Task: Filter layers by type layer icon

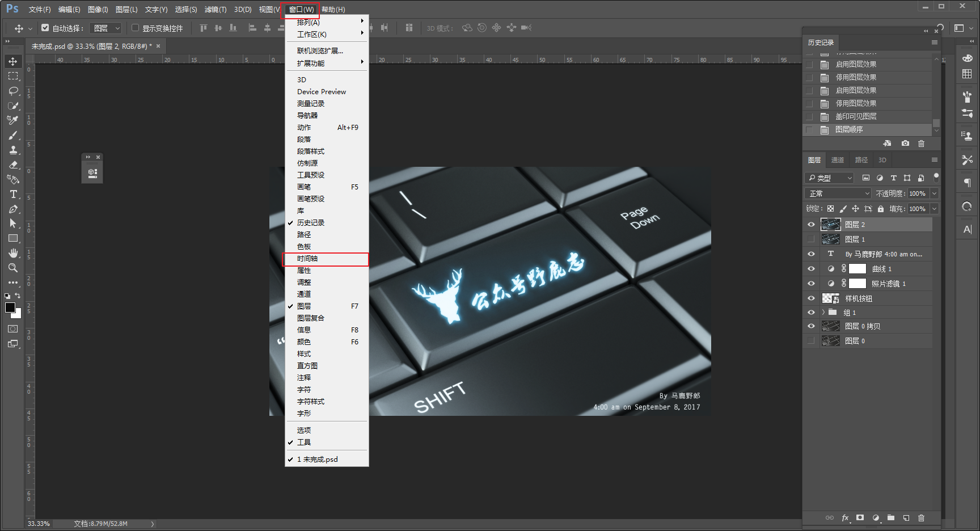Action: pyautogui.click(x=893, y=178)
